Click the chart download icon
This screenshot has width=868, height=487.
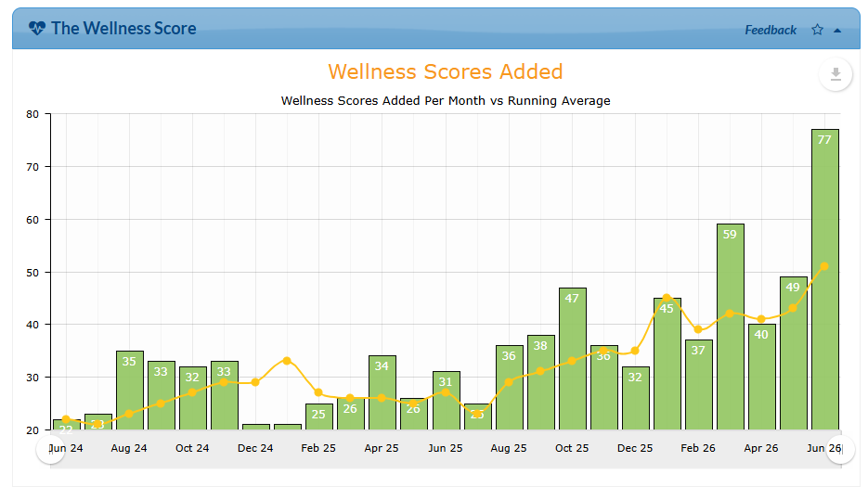[x=836, y=74]
